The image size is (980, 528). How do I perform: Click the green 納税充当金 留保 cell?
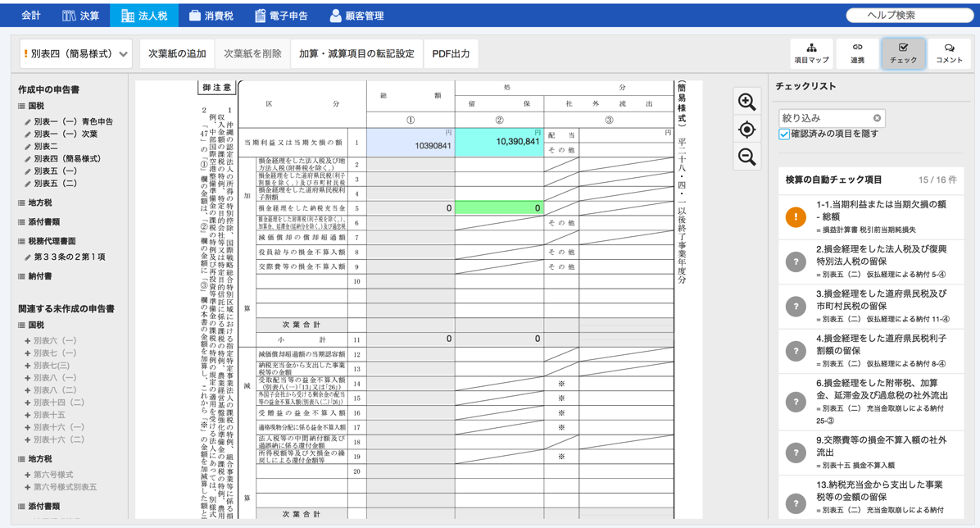pyautogui.click(x=499, y=208)
